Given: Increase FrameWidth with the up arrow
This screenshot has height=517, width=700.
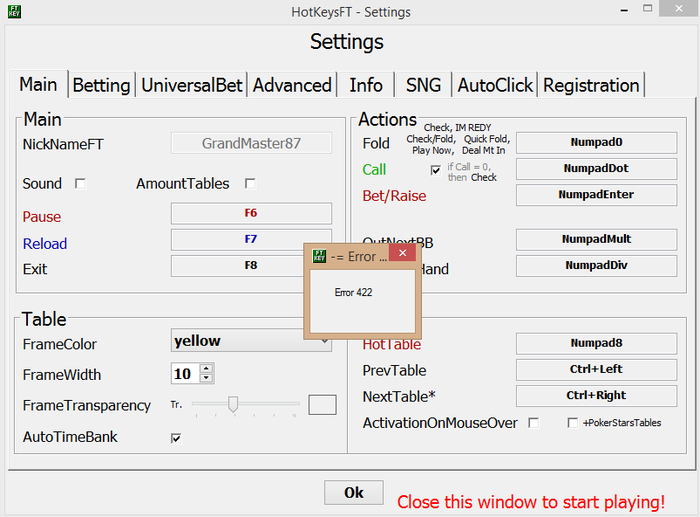Looking at the screenshot, I should [207, 369].
